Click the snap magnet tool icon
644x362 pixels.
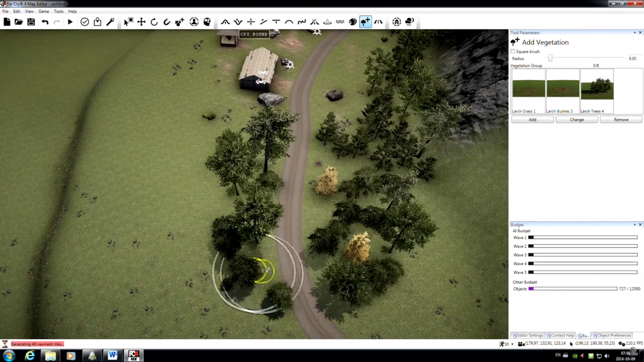click(167, 22)
